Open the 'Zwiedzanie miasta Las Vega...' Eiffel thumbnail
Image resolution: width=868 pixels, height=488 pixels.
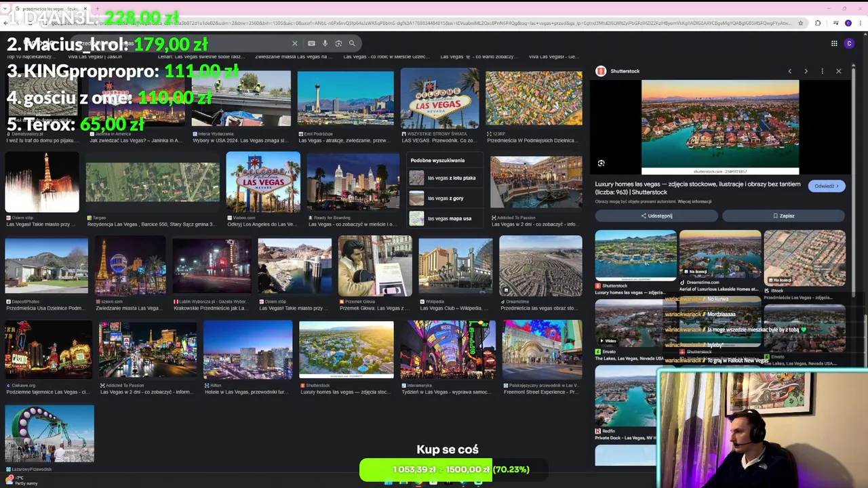pyautogui.click(x=130, y=266)
